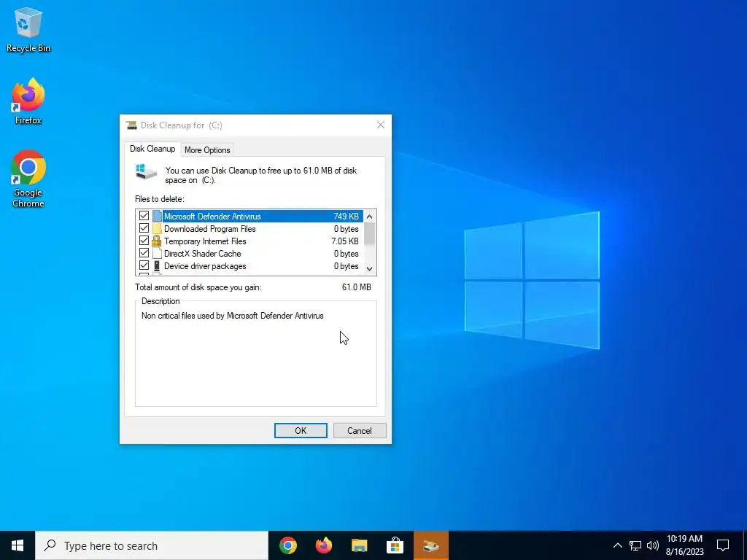Click the DirectX Shader Cache page icon
The image size is (747, 560).
158,253
